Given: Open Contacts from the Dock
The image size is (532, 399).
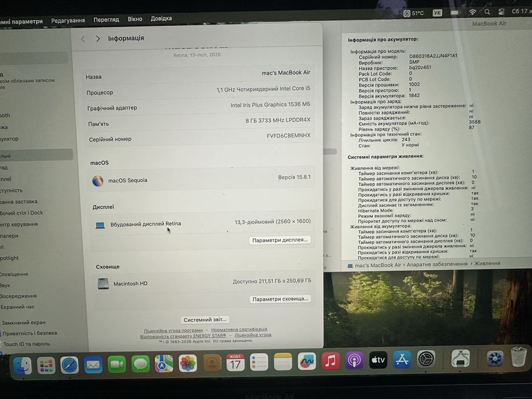Looking at the screenshot, I should coord(212,363).
